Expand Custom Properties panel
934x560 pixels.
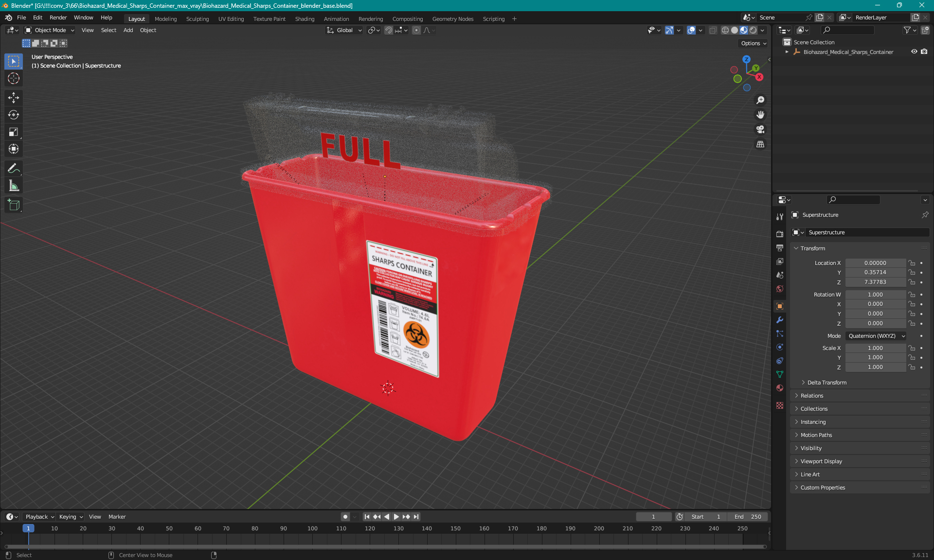[822, 488]
